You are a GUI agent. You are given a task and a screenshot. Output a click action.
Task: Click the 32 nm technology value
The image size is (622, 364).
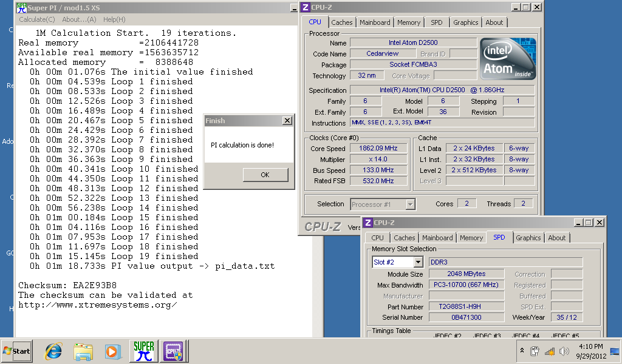pos(367,75)
